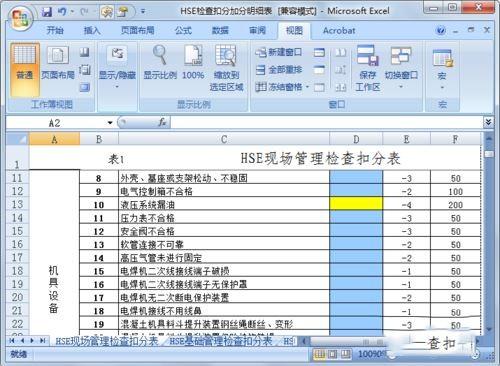Screen dimensions: 500x366
Task: Select the 普通 normal view
Action: pos(25,69)
